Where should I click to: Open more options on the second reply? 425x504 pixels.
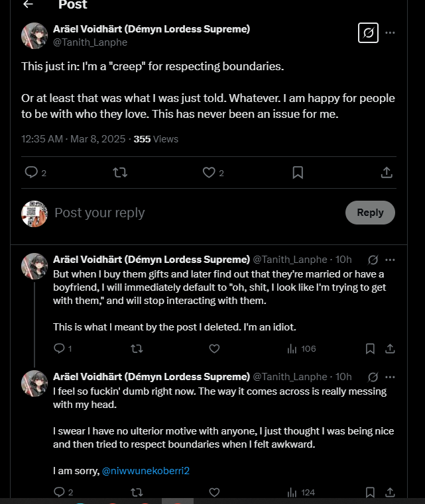point(390,377)
